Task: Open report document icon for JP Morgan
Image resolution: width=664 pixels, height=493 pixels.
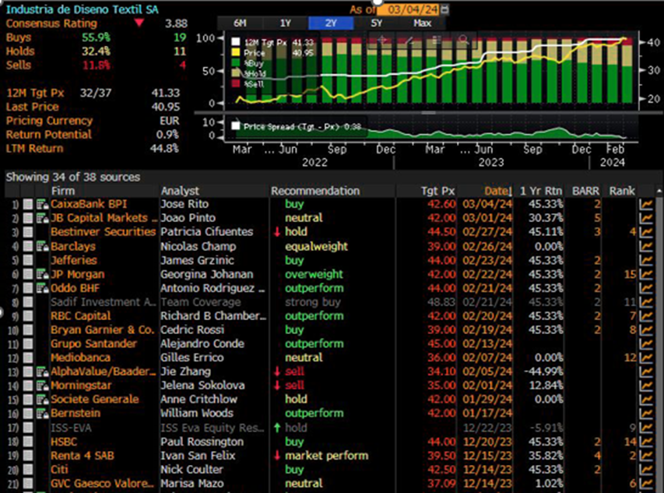Action: click(x=42, y=274)
